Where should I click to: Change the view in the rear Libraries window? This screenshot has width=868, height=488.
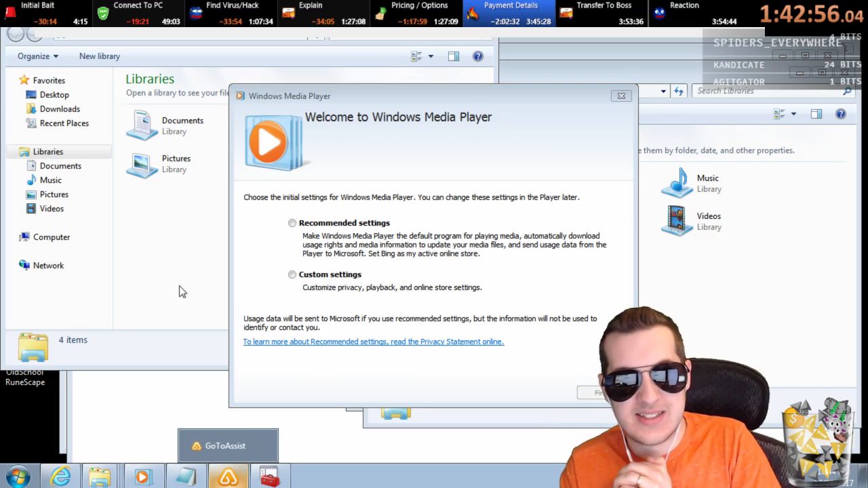[780, 114]
